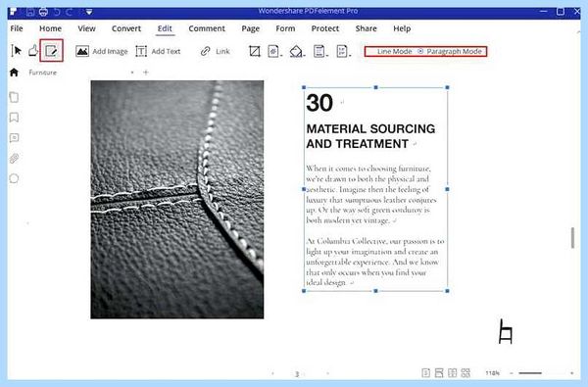Switch to single page view

[425, 372]
